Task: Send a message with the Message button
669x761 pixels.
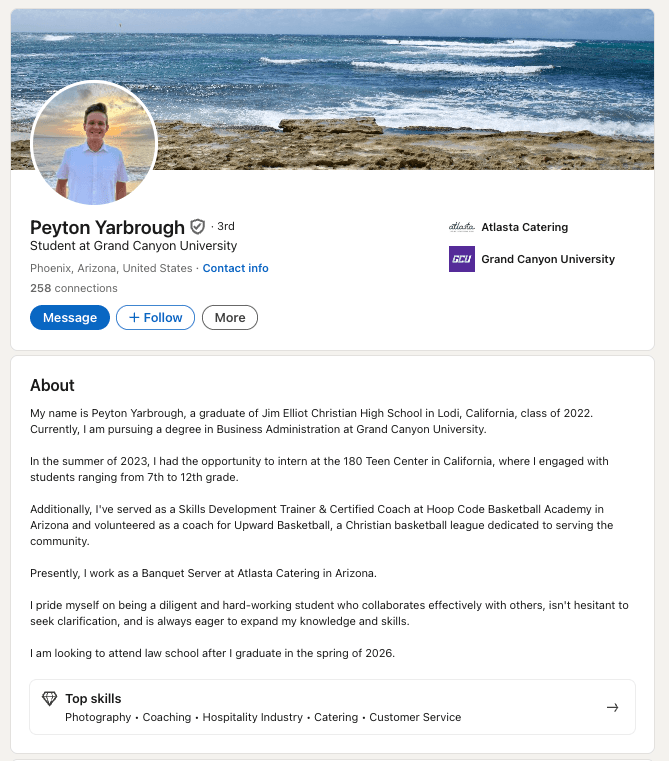Action: [70, 318]
